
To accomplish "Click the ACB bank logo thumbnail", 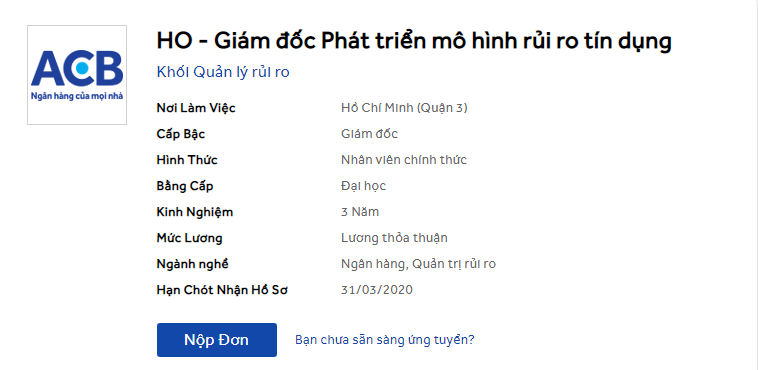I will point(77,75).
